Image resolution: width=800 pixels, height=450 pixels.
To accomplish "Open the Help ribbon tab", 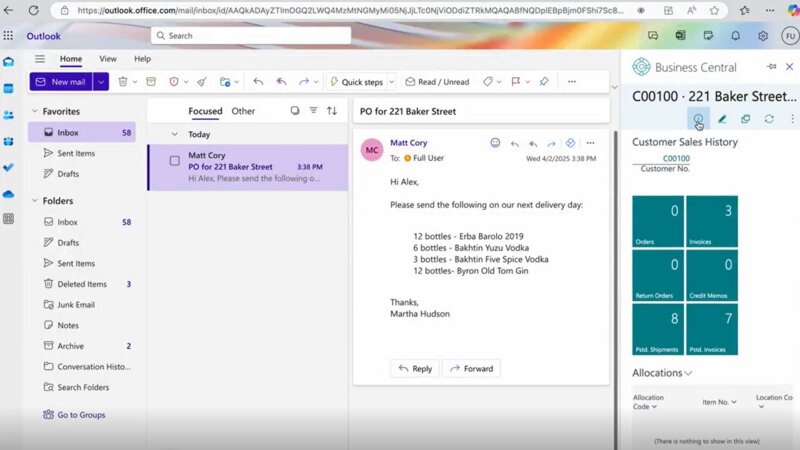I will tap(142, 59).
